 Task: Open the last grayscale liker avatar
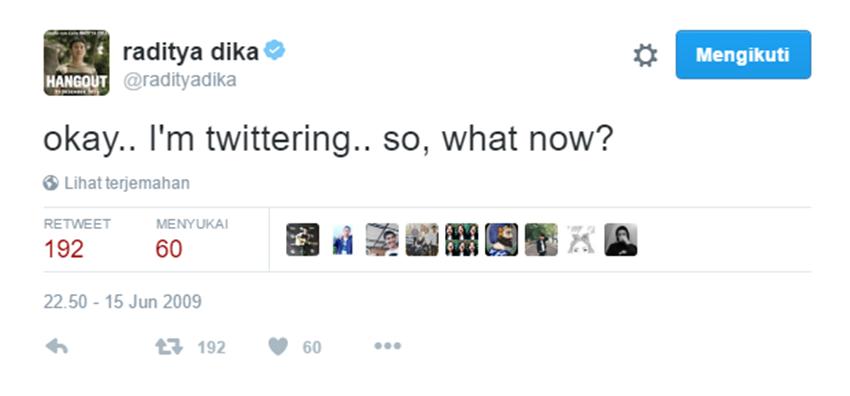[621, 239]
